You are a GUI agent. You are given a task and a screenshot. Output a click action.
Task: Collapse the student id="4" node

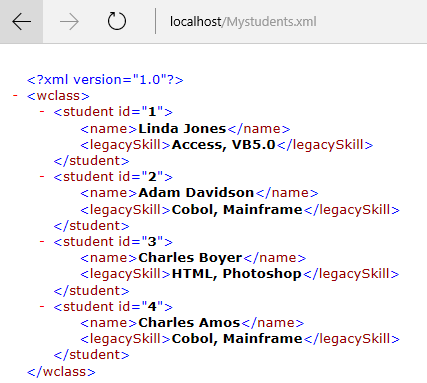coord(42,306)
